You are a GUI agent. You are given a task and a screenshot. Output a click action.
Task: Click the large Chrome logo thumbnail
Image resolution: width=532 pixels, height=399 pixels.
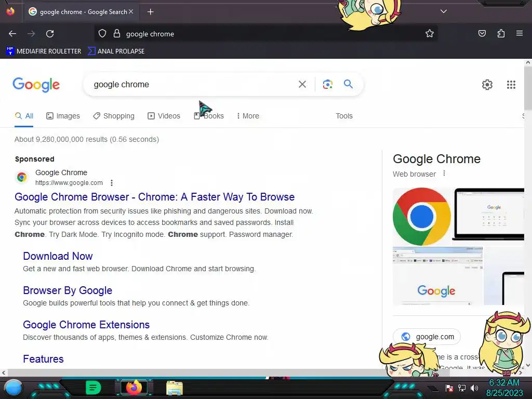pos(422,217)
